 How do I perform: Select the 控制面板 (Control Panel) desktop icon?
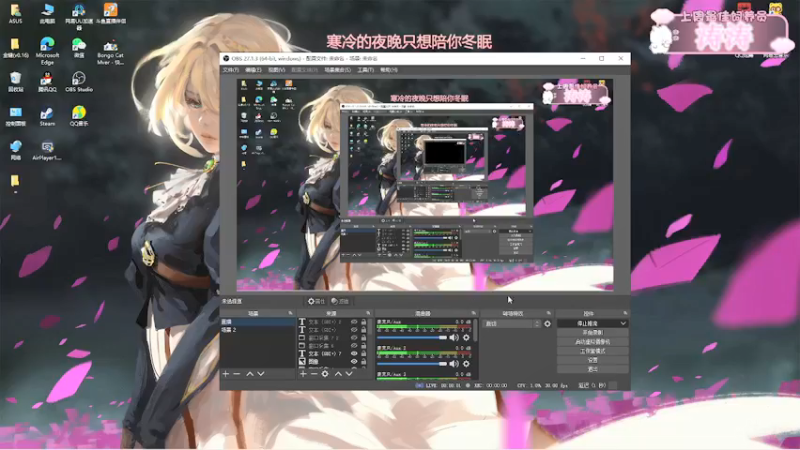click(x=15, y=116)
